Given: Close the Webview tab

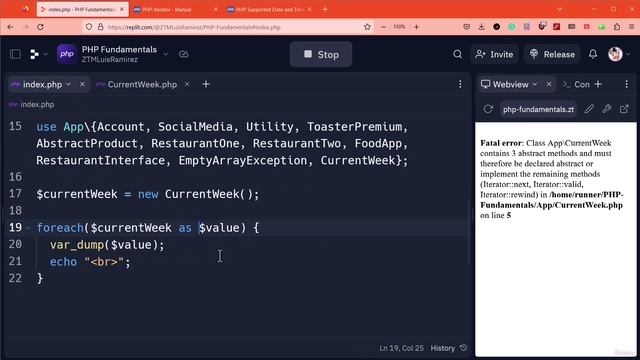Looking at the screenshot, I should coord(549,84).
